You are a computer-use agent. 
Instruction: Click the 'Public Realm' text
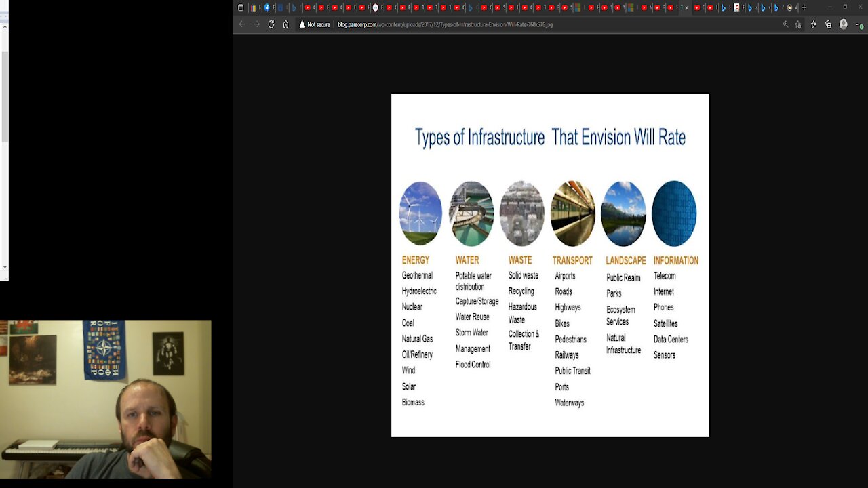tap(623, 278)
